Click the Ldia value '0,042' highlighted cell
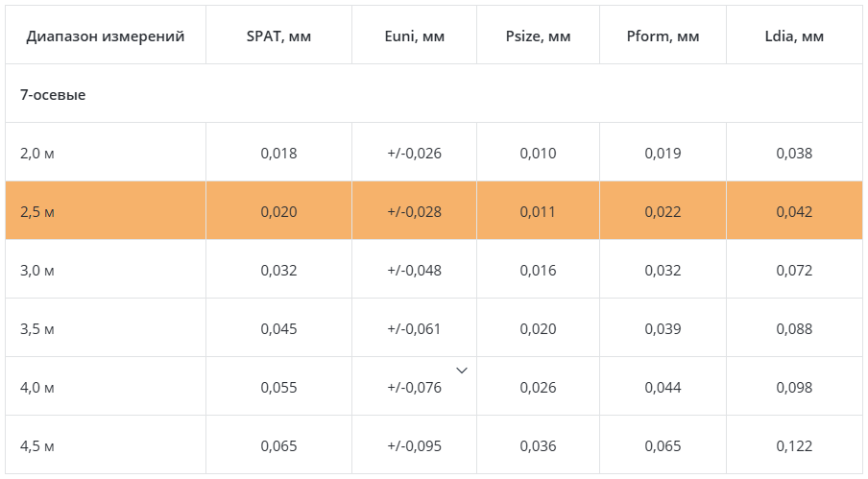This screenshot has height=479, width=868. [794, 212]
